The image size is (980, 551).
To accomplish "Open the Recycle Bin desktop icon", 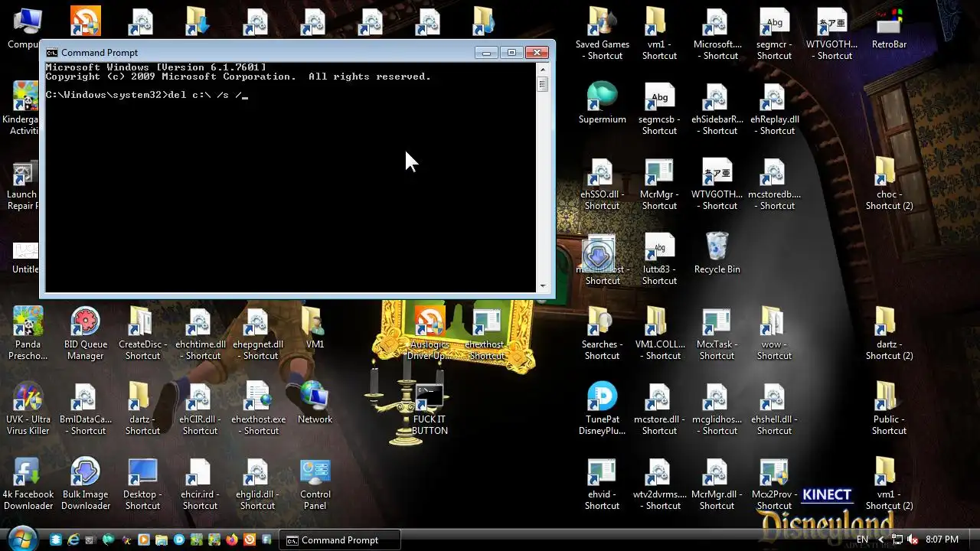I will click(717, 253).
